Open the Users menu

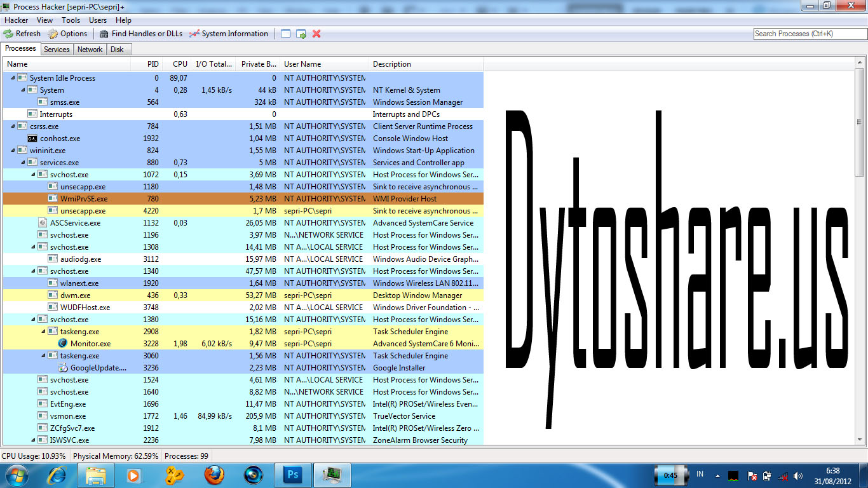98,20
